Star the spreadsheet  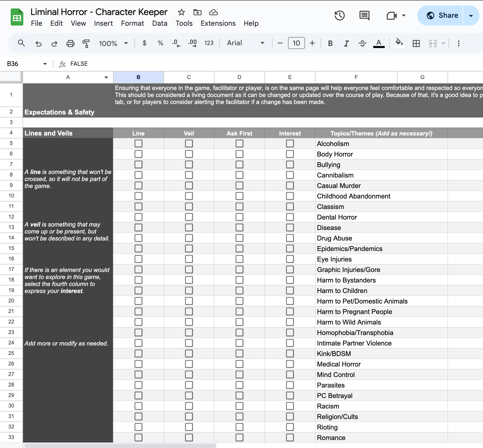coord(181,12)
